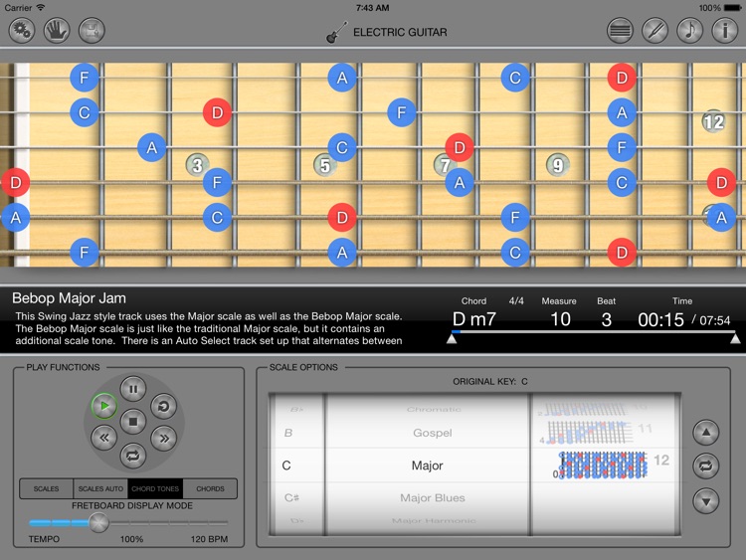Screen dimensions: 746x560
Task: Move scale picker down with the down arrow
Action: click(x=706, y=500)
